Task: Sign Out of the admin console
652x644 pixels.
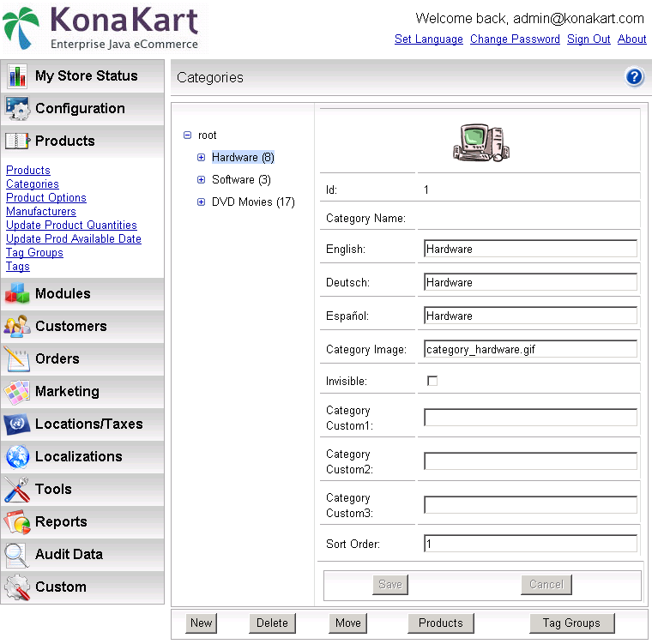Action: click(589, 39)
